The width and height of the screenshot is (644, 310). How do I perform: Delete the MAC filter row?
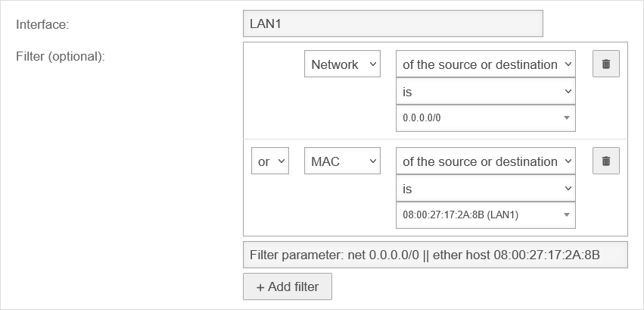point(605,161)
